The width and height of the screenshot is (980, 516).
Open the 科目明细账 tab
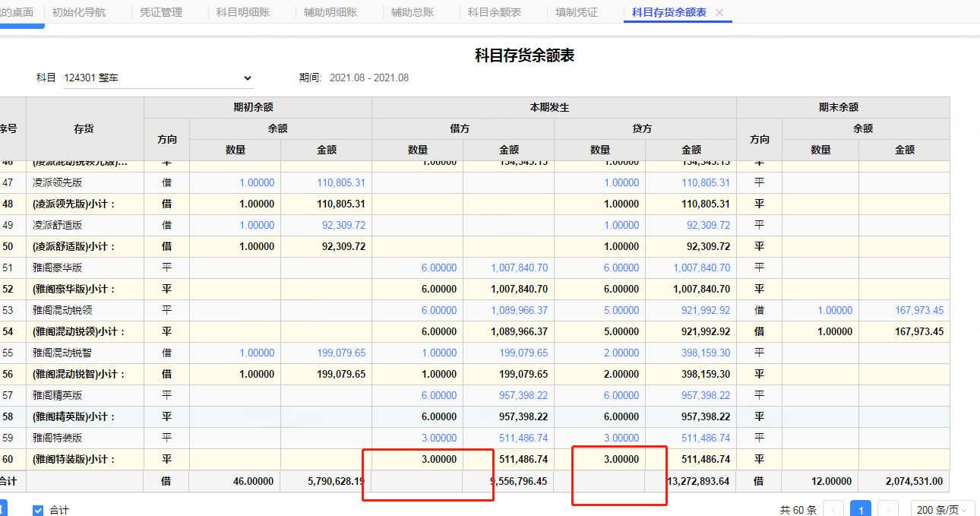[x=243, y=12]
